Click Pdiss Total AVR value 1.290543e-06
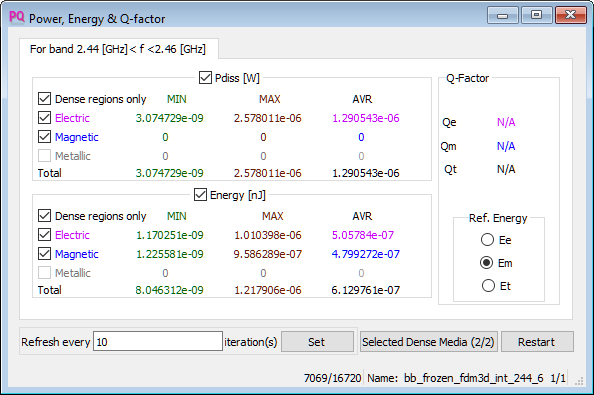Viewport: 594px width, 395px height. click(366, 173)
